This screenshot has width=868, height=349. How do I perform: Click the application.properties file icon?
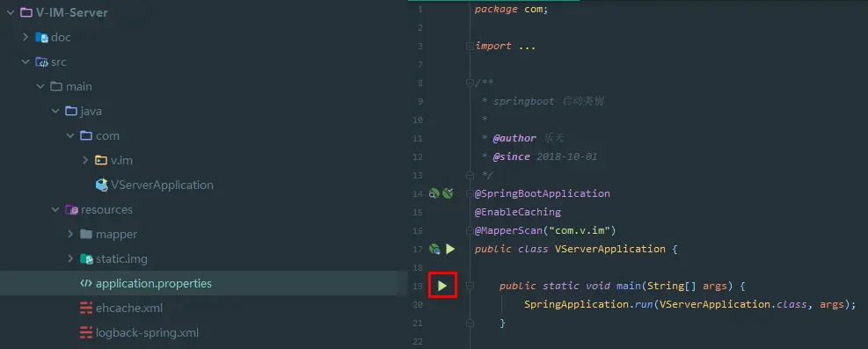coord(86,284)
